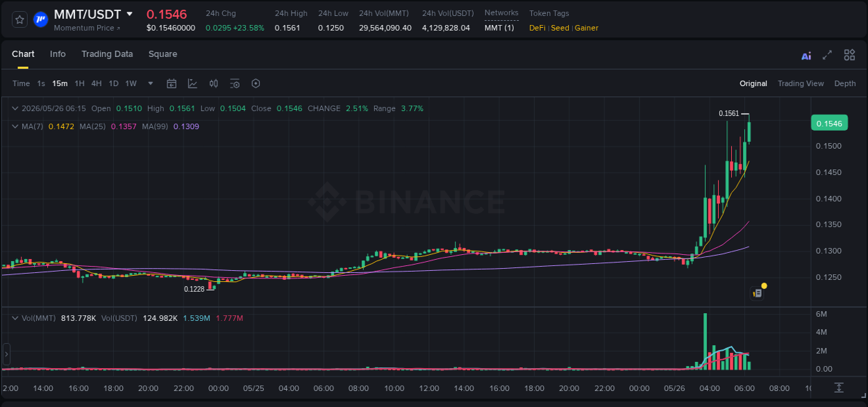Open the chart display settings list icon
This screenshot has width=868, height=407.
click(x=235, y=83)
